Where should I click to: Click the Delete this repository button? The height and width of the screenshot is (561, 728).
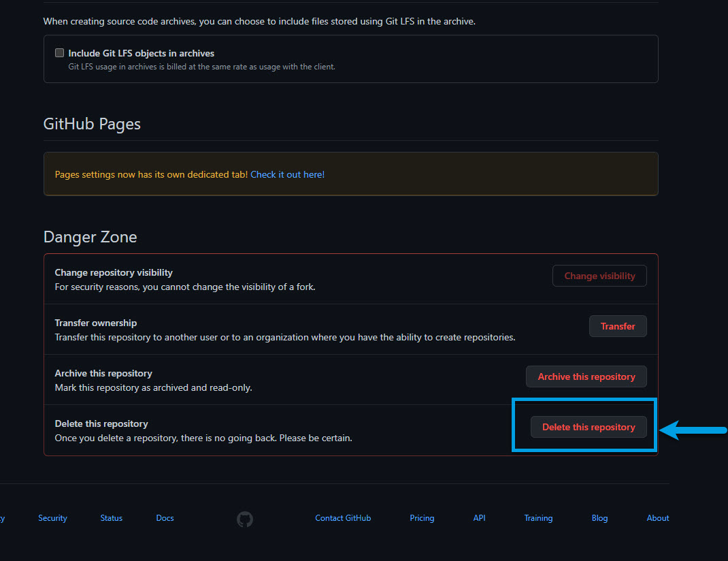click(x=588, y=427)
